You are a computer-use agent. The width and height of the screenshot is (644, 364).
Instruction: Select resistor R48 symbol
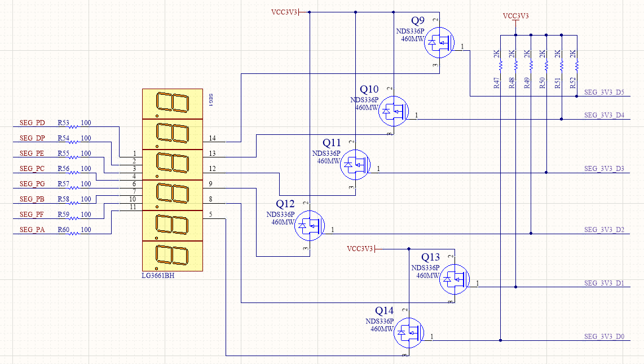pos(516,65)
